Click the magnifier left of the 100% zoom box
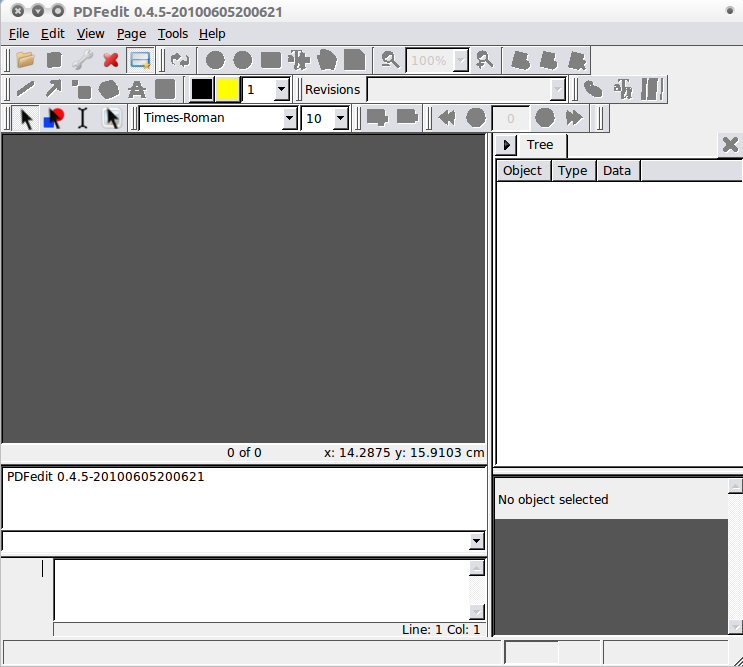The height and width of the screenshot is (667, 743). point(390,60)
